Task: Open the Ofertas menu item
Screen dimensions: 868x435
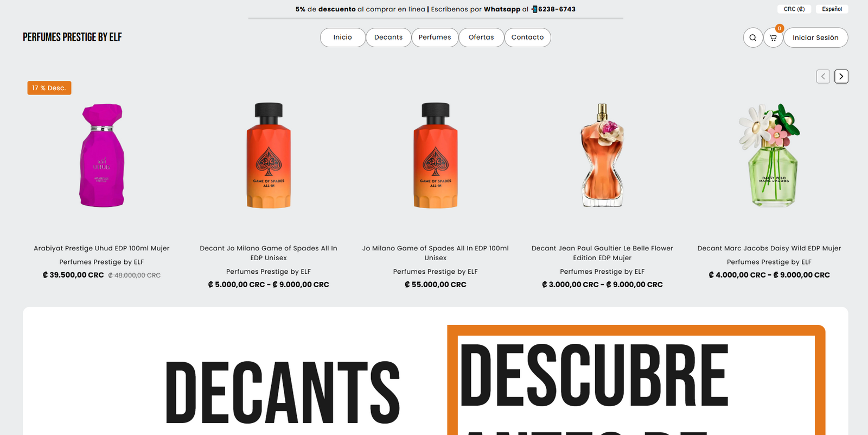Action: pos(481,37)
